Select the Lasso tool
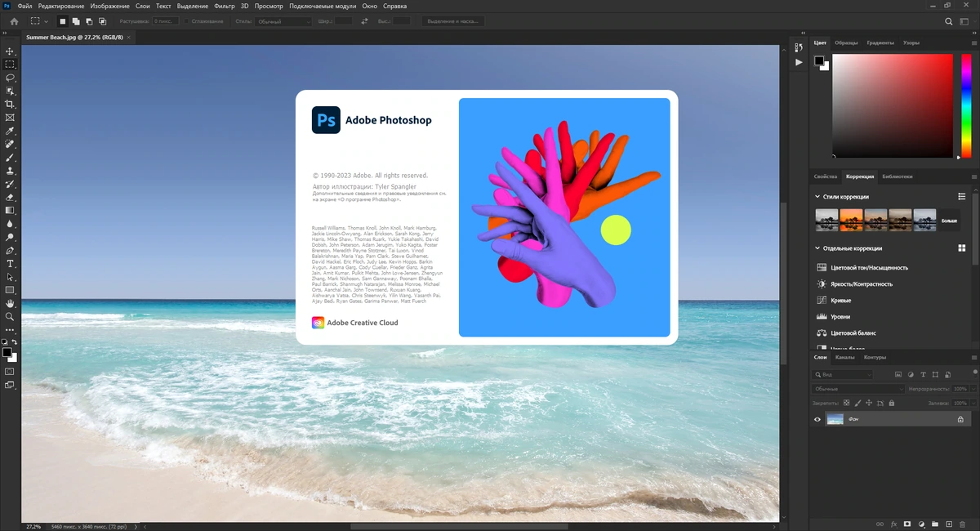Viewport: 980px width, 531px height. pos(10,78)
